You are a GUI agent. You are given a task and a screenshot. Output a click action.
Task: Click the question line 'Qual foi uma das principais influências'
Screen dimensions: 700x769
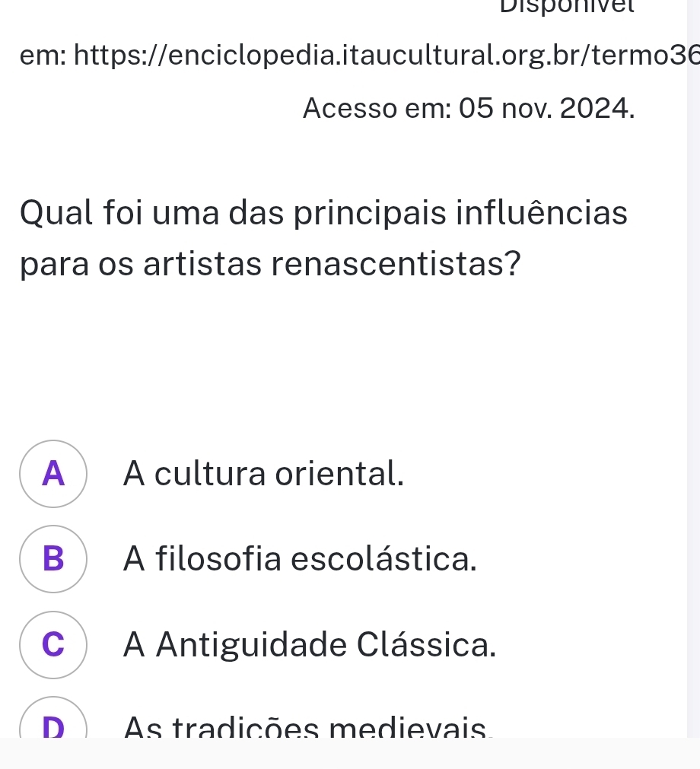[325, 213]
